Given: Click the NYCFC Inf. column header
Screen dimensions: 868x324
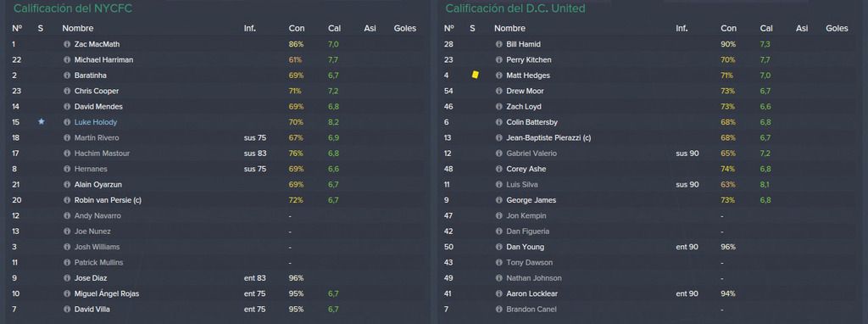Looking at the screenshot, I should click(250, 28).
